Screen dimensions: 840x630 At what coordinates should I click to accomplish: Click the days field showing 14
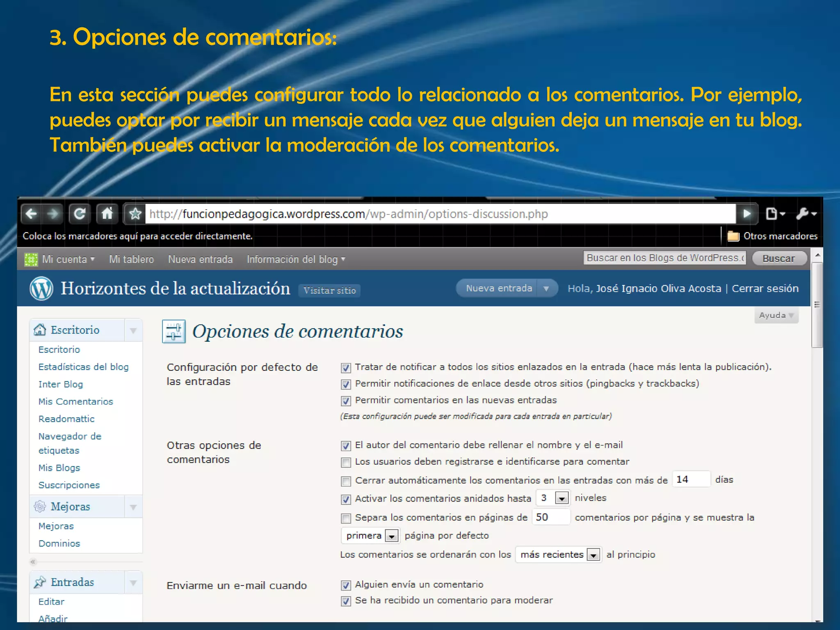(691, 479)
